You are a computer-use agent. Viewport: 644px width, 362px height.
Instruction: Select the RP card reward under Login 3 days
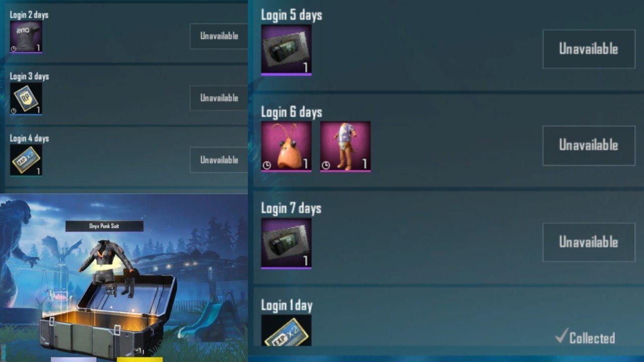(26, 99)
